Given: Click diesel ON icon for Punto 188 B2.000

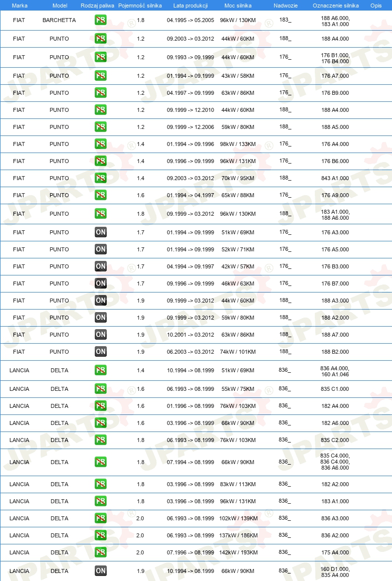Looking at the screenshot, I should (x=101, y=352).
